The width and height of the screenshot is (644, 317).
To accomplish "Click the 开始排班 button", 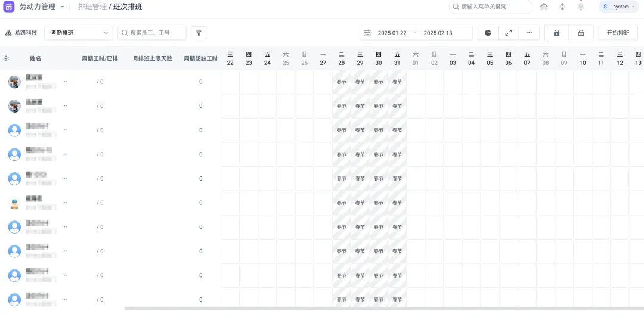I will 618,33.
